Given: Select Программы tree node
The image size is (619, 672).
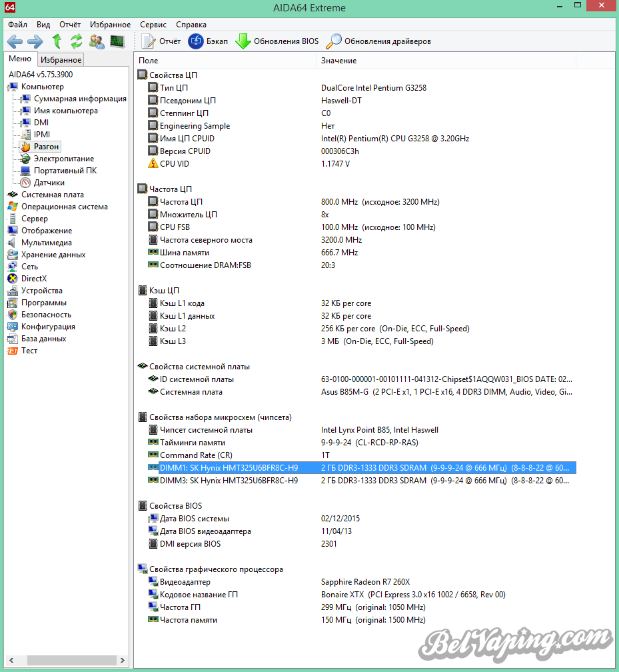Looking at the screenshot, I should pyautogui.click(x=44, y=303).
